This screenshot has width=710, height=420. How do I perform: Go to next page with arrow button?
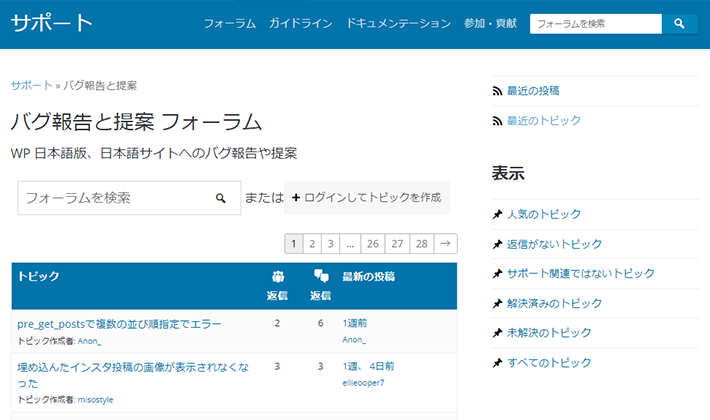[x=446, y=243]
